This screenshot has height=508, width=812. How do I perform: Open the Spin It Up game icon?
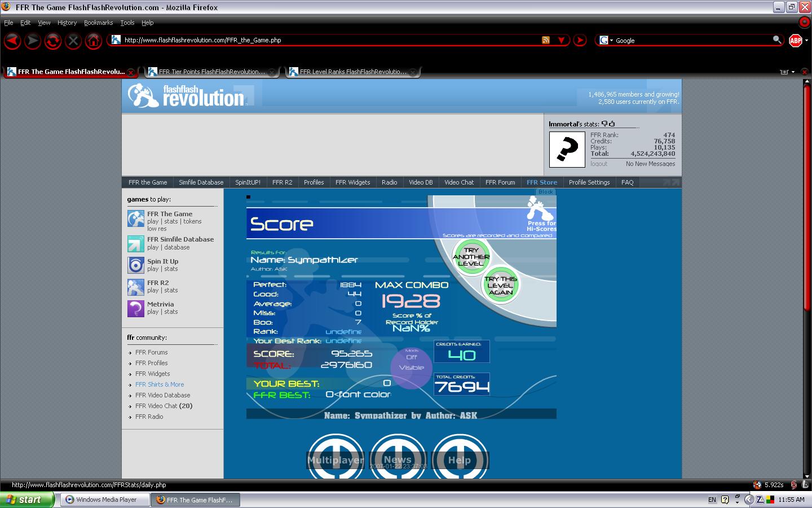(x=136, y=265)
